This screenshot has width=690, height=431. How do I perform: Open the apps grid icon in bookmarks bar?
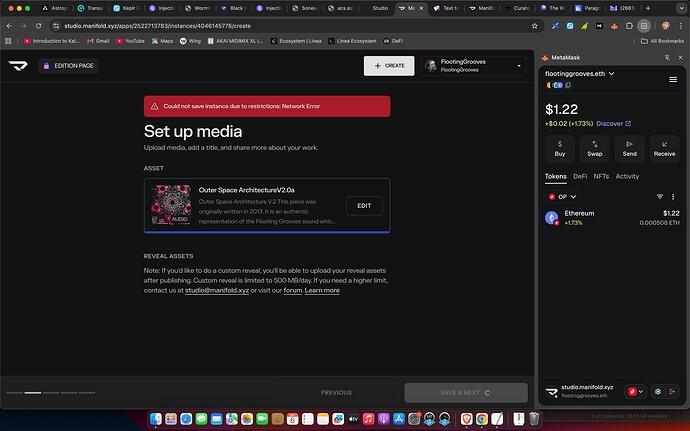point(8,41)
